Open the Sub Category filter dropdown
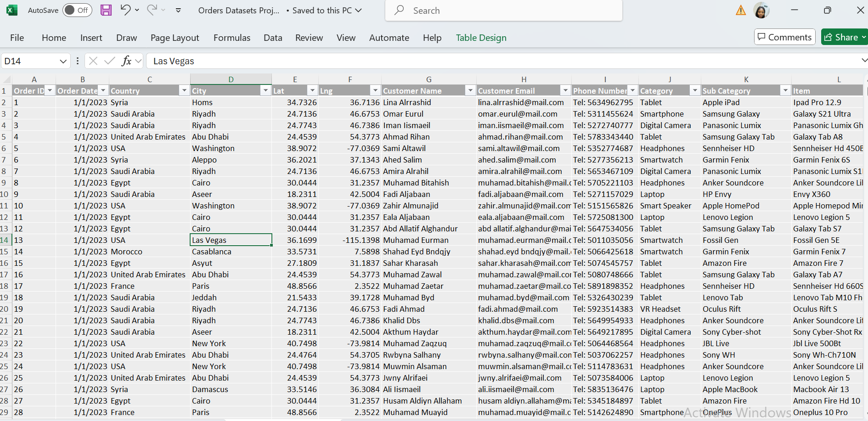 click(785, 91)
